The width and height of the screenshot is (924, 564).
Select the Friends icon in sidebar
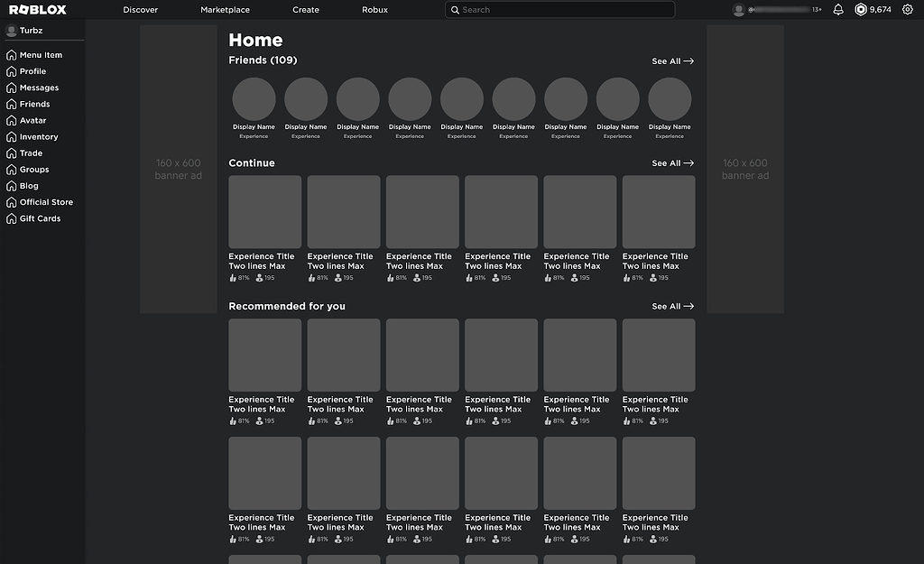click(x=32, y=104)
